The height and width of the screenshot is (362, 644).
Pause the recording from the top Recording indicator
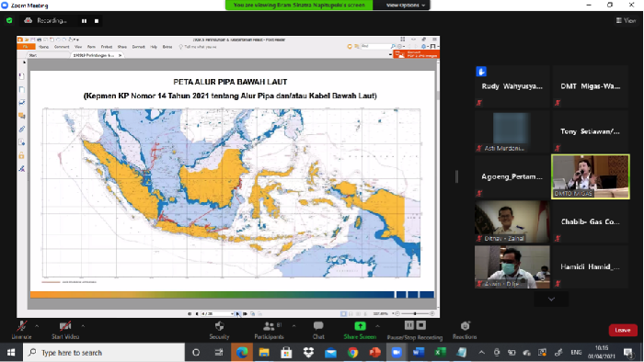[85, 21]
